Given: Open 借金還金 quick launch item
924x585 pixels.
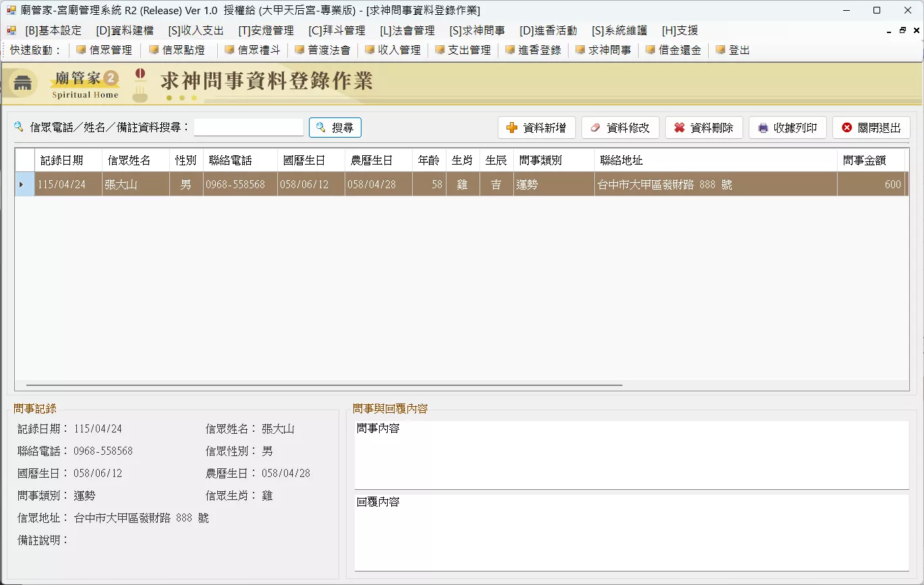Looking at the screenshot, I should (x=673, y=50).
